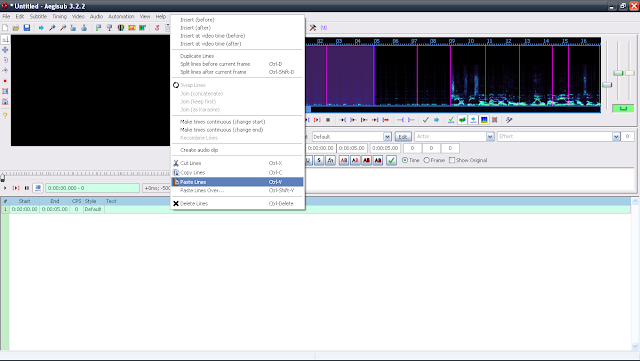
Task: Expand the Default style dropdown
Action: (387, 137)
